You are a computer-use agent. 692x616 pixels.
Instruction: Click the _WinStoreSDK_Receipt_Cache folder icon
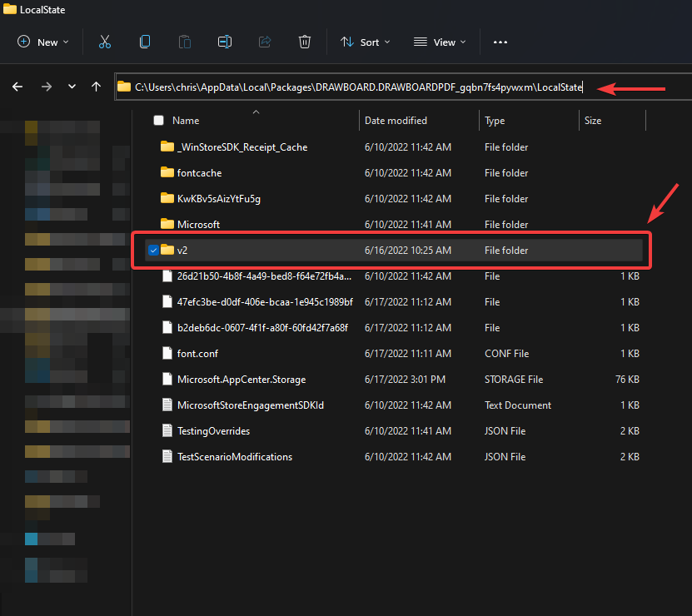[167, 147]
